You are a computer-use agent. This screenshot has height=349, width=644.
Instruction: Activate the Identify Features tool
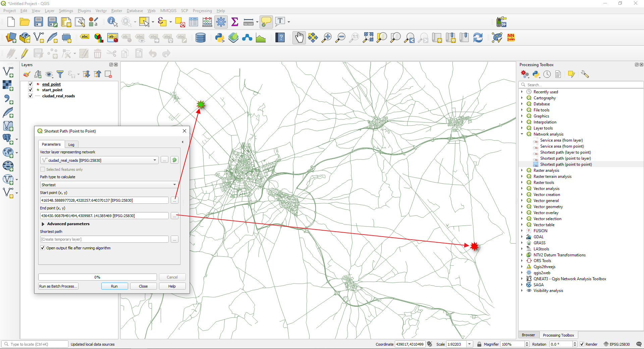112,22
